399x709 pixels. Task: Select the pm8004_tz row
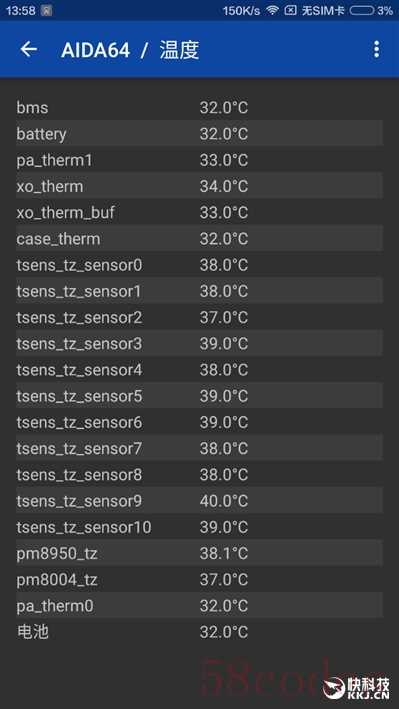pyautogui.click(x=200, y=579)
